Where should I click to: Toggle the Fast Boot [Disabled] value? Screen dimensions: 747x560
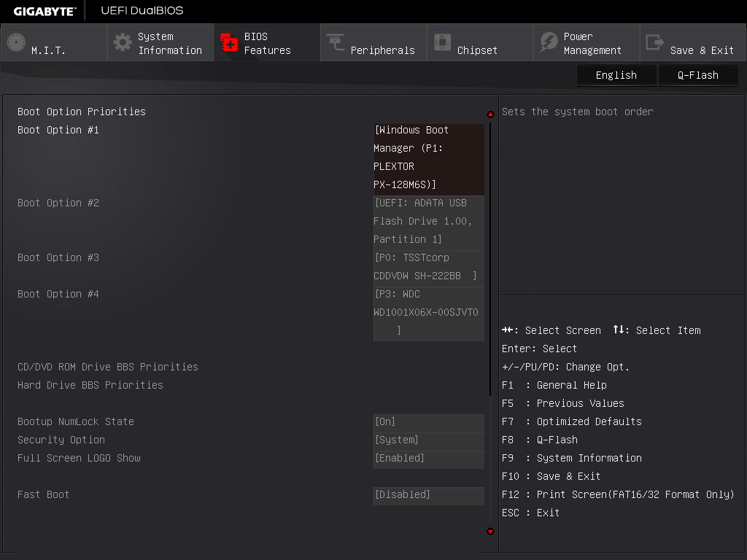(429, 494)
